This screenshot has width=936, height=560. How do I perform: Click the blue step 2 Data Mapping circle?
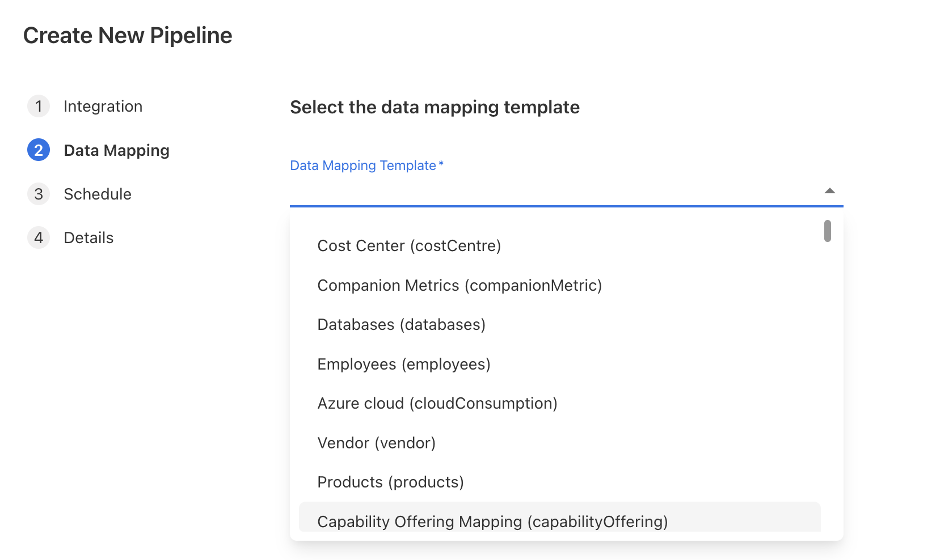(x=38, y=150)
